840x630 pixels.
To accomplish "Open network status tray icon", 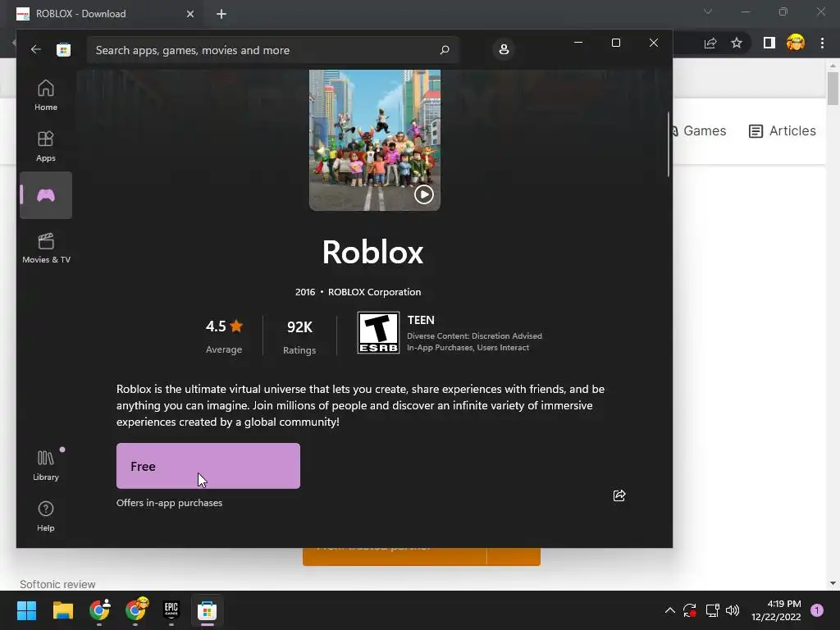I will point(712,610).
